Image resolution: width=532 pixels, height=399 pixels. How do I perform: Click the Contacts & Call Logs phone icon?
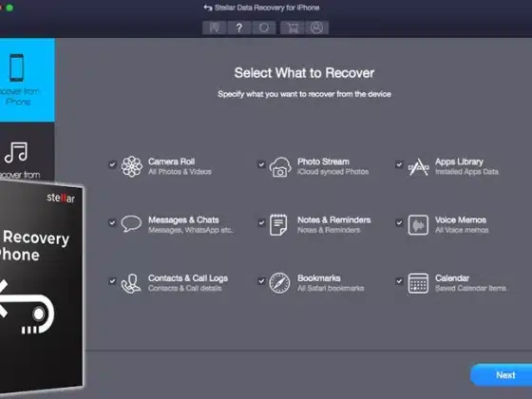tap(131, 284)
